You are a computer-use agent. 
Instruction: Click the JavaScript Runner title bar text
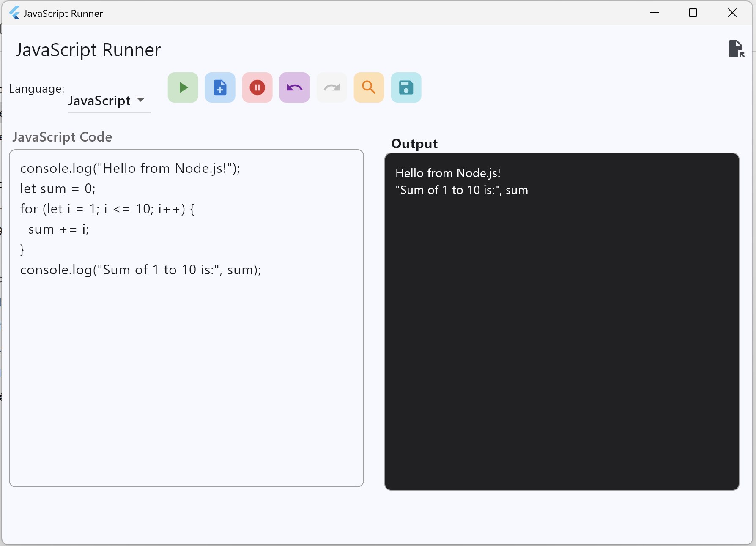pos(63,13)
